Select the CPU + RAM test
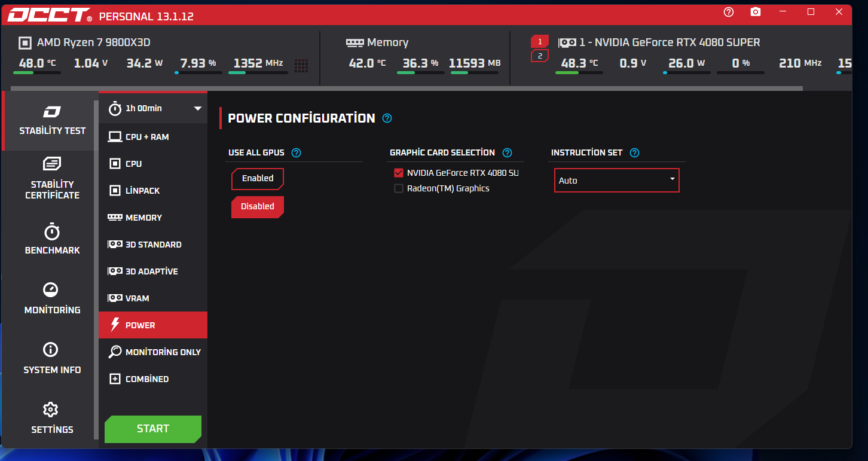Image resolution: width=868 pixels, height=461 pixels. pos(153,137)
